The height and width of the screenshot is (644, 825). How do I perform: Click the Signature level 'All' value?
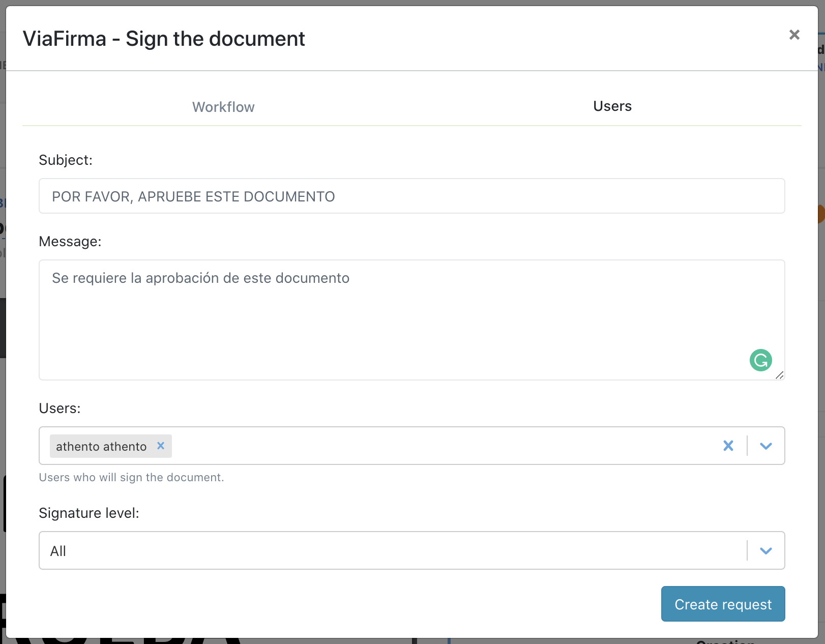coord(58,551)
